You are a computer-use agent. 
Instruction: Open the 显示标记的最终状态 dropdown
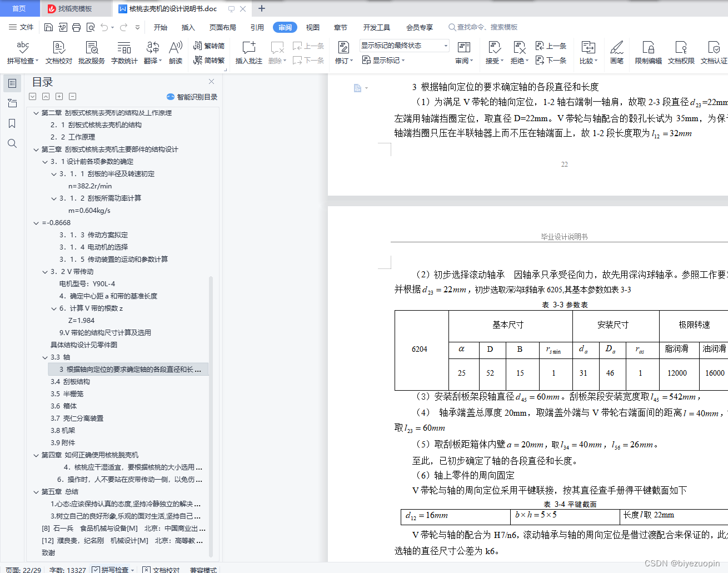pyautogui.click(x=404, y=46)
